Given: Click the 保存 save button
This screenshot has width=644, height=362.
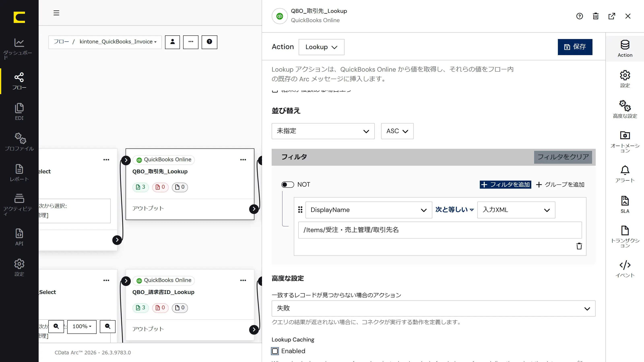Looking at the screenshot, I should tap(575, 47).
